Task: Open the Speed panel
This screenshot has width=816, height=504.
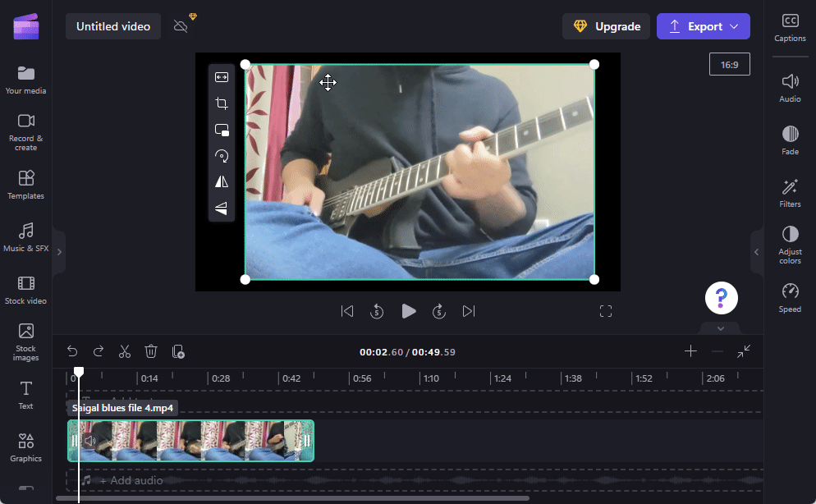Action: [x=789, y=297]
